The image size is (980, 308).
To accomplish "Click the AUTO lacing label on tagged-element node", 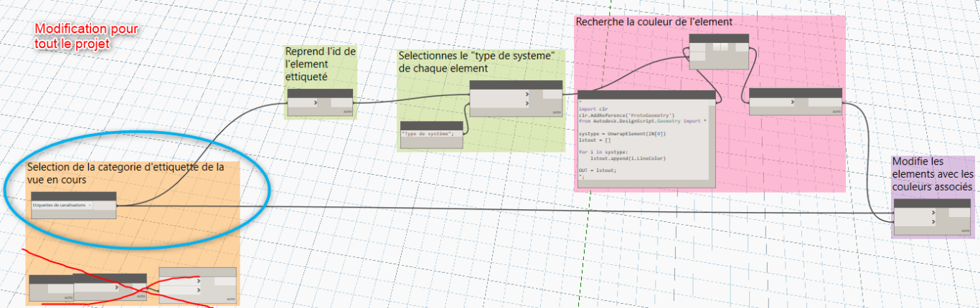I will 347,112.
